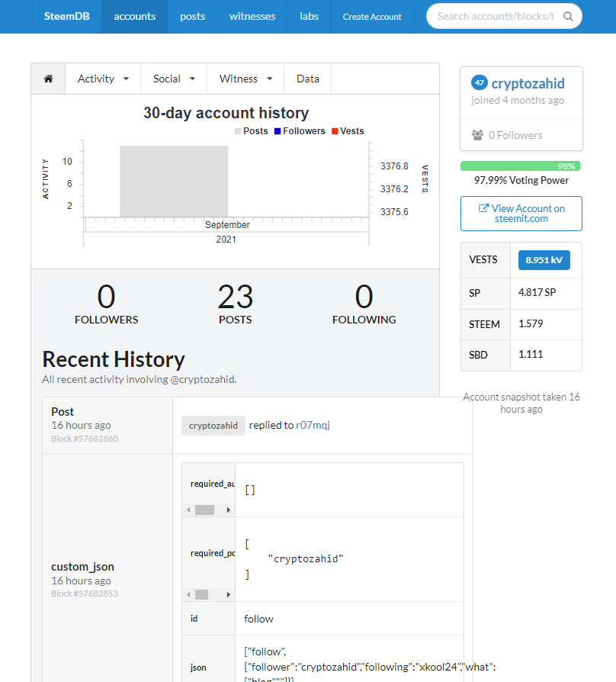Open the labs menu item

pos(309,17)
